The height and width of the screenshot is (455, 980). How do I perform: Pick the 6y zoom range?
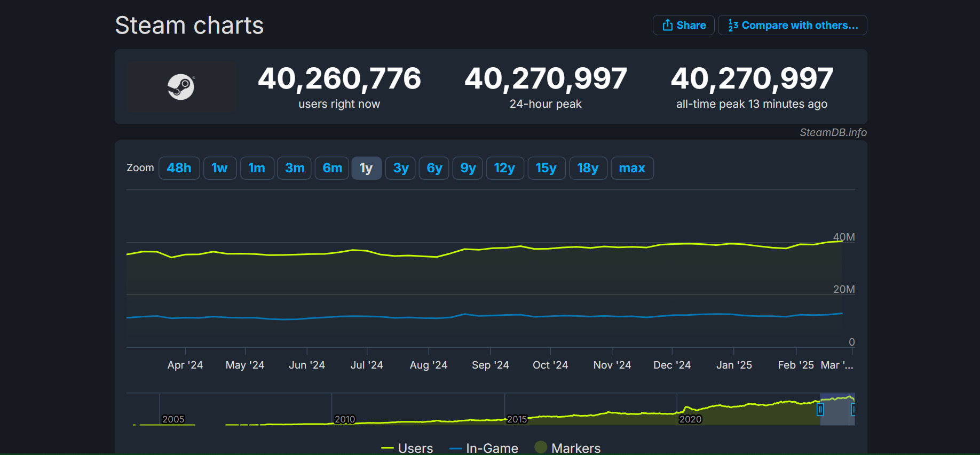pos(434,168)
